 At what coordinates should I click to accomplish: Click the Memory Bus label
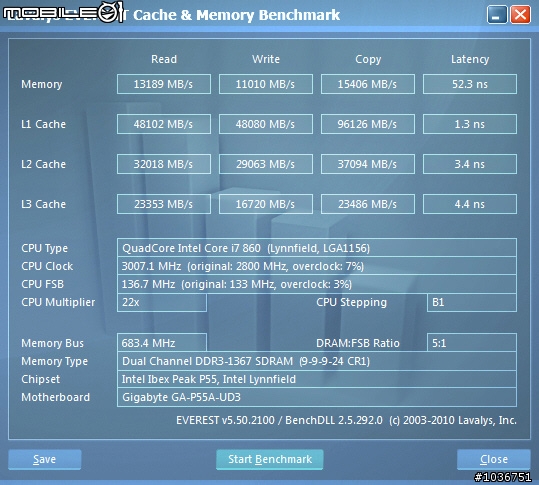click(x=53, y=343)
